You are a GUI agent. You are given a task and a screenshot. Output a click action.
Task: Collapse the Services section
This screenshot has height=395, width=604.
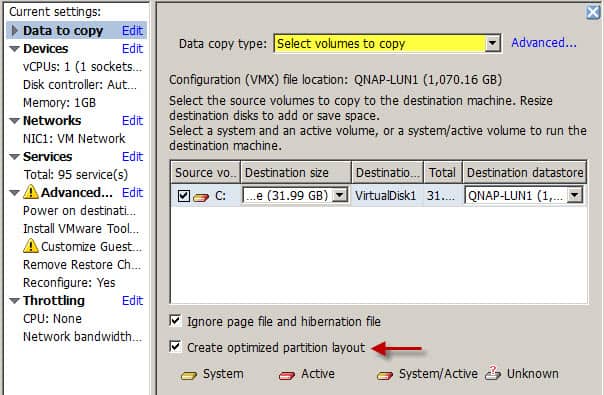(15, 157)
